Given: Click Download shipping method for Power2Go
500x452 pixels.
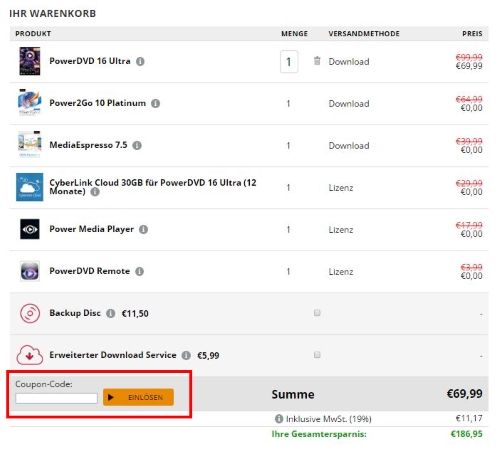Looking at the screenshot, I should click(349, 104).
